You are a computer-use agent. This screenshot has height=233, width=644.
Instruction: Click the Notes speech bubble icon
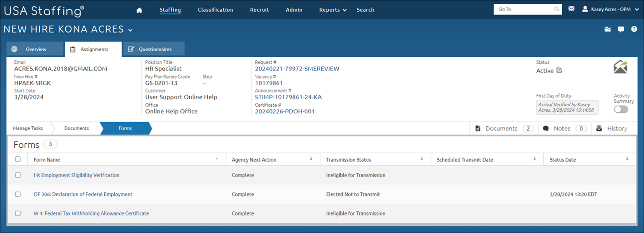coord(546,128)
